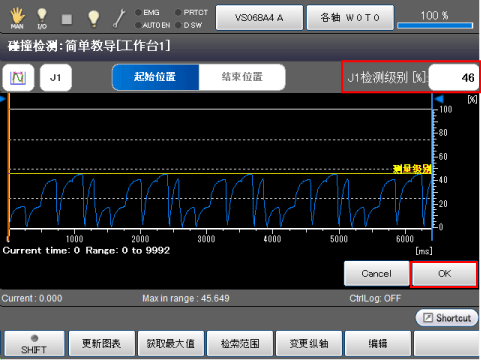Open the 各轴 W0 T0 button
The height and width of the screenshot is (360, 481).
[x=350, y=18]
